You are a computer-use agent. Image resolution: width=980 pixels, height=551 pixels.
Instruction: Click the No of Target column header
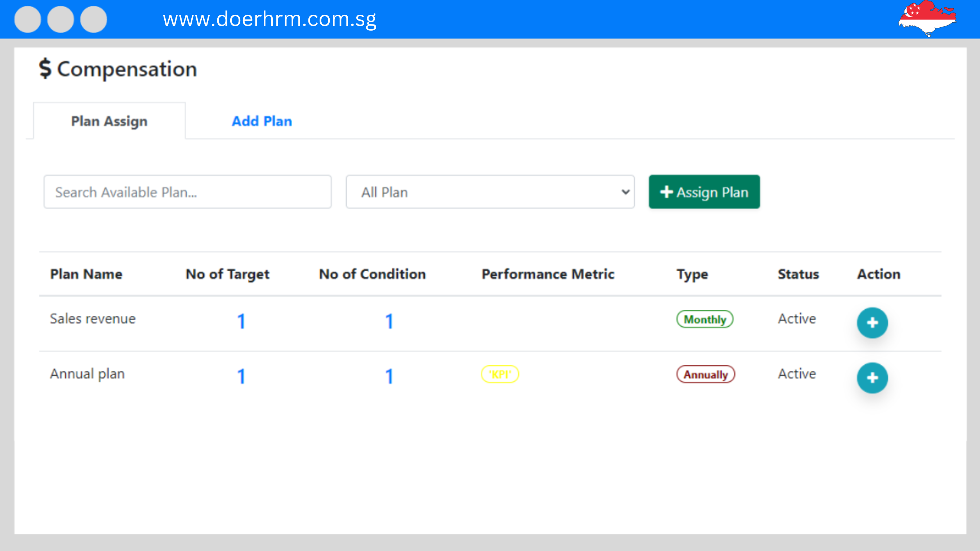point(227,274)
